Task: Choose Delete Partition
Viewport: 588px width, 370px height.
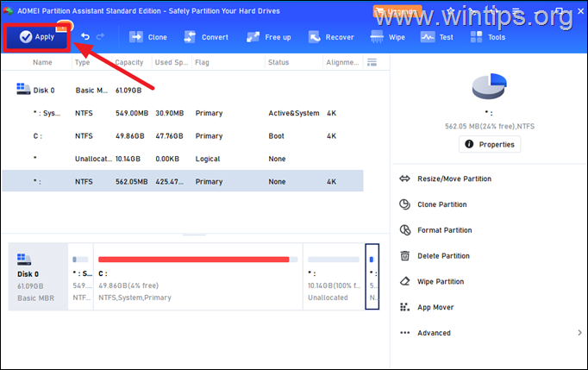Action: coord(443,256)
